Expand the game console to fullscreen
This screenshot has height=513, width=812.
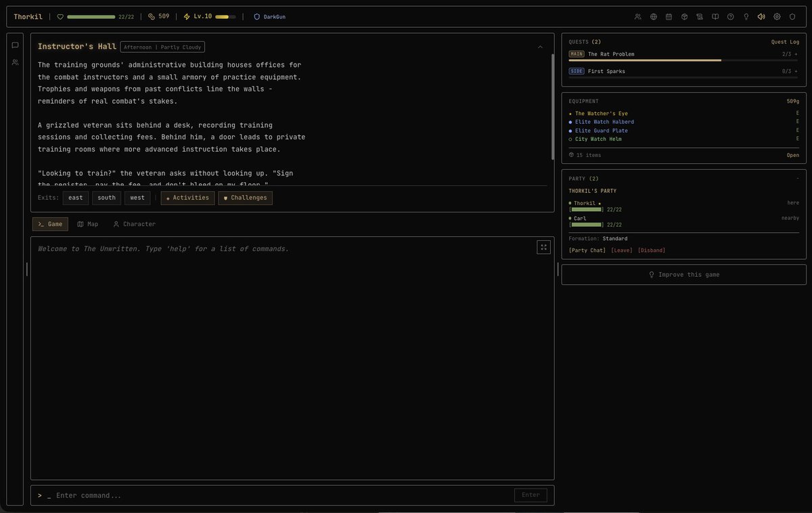(543, 247)
